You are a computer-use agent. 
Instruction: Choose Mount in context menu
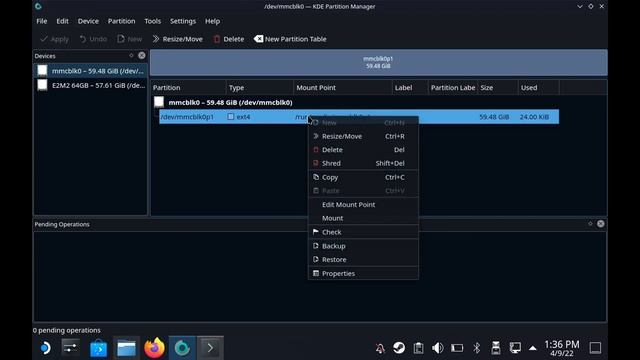tap(363, 218)
